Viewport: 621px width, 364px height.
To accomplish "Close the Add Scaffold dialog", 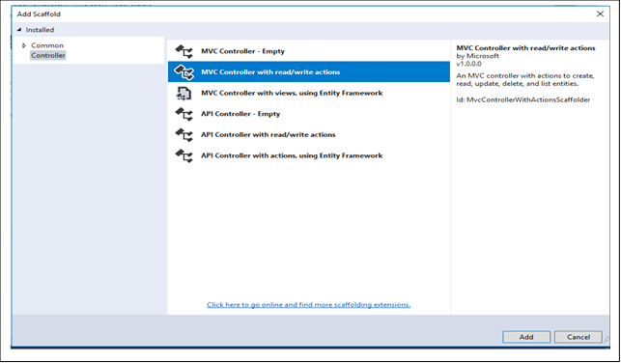I will click(x=600, y=14).
